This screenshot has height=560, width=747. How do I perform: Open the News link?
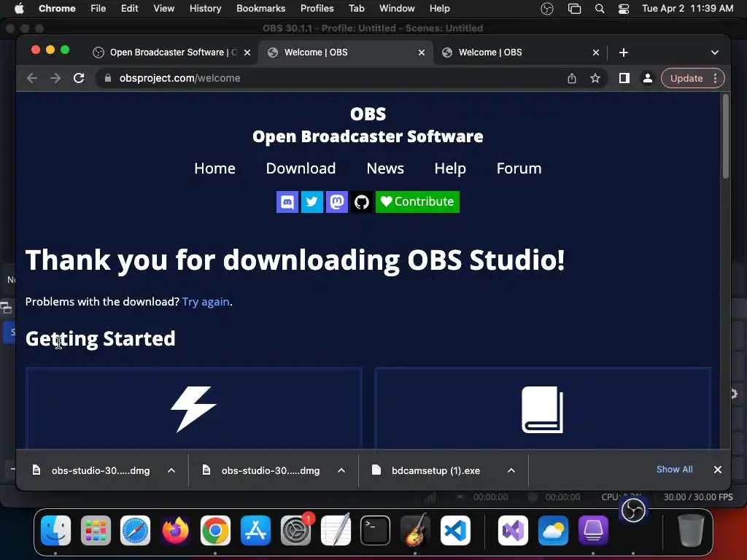(385, 168)
